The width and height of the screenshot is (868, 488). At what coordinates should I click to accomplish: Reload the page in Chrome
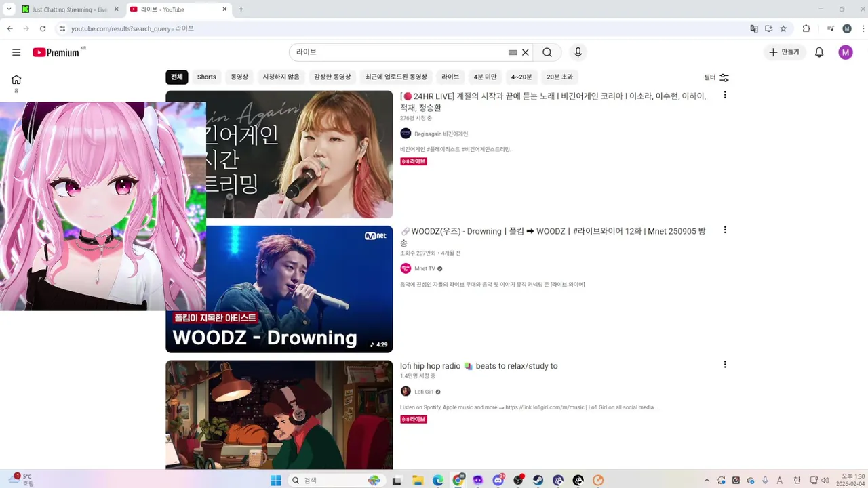pyautogui.click(x=43, y=28)
